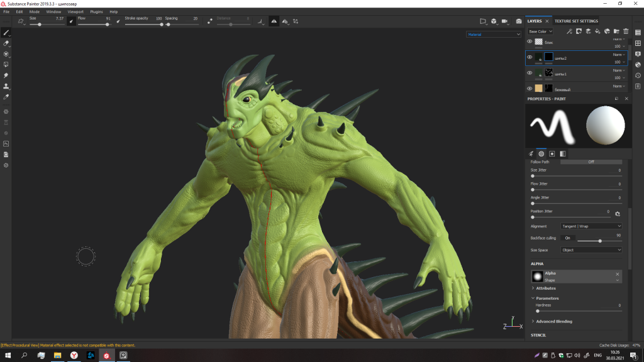Image resolution: width=644 pixels, height=362 pixels.
Task: Select the Paint brush tool
Action: 6,33
